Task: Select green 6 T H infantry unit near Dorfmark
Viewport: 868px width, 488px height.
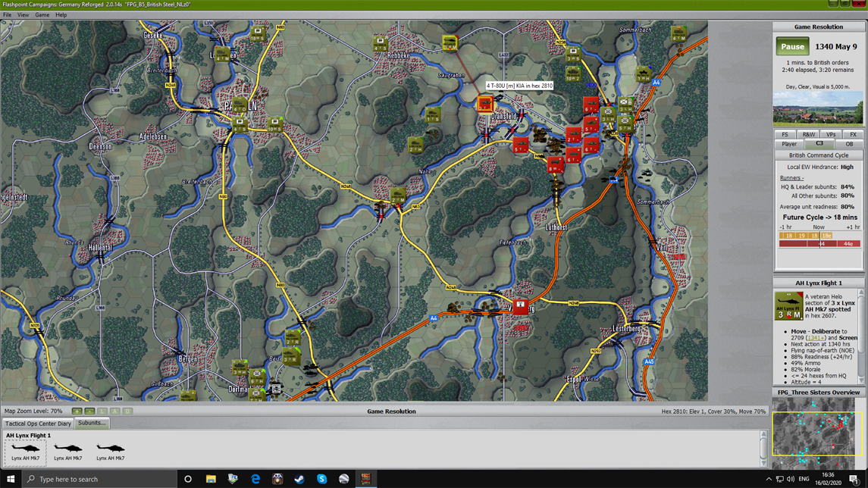Action: click(257, 377)
